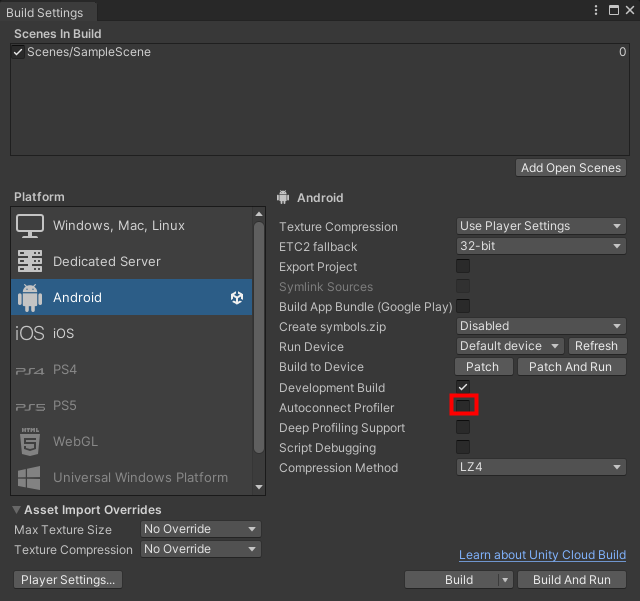Screen dimensions: 640x601
Task: Open Create symbols.zip dropdown
Action: [541, 326]
